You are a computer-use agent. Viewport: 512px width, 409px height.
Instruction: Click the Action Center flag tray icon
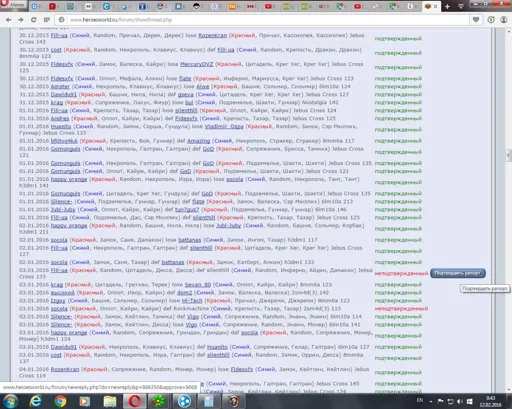(x=440, y=401)
